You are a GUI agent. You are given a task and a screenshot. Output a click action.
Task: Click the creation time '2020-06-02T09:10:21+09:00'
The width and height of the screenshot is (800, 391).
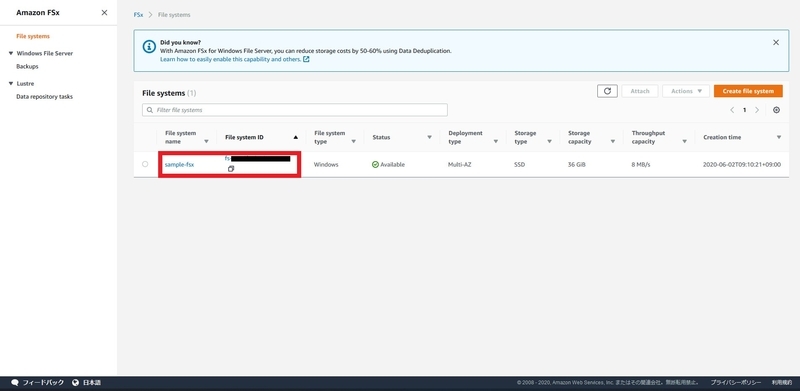pyautogui.click(x=742, y=165)
